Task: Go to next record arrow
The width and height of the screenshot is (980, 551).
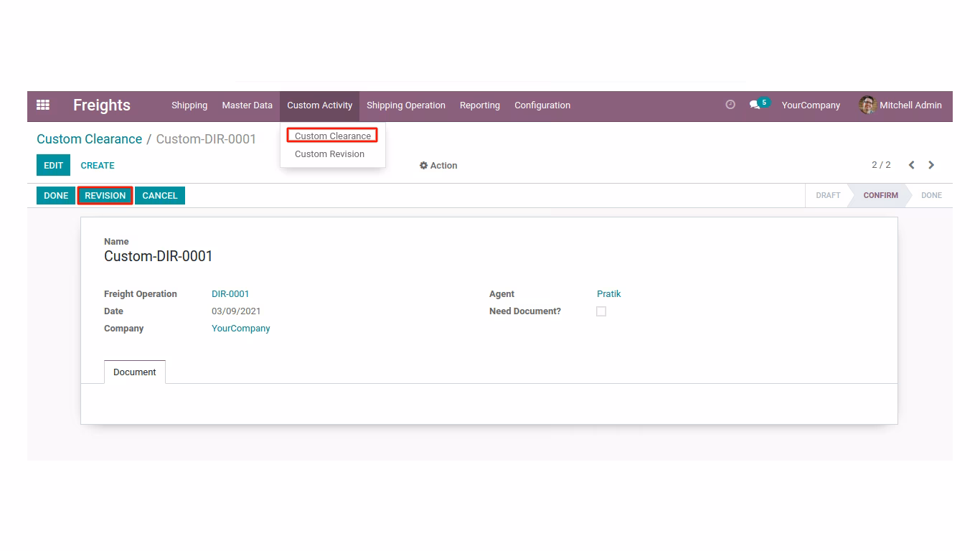Action: (931, 165)
